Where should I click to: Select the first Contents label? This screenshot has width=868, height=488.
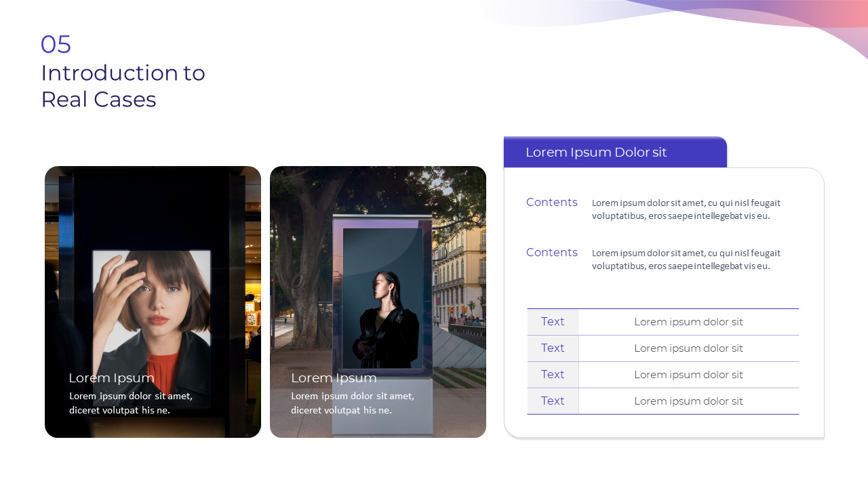(551, 202)
